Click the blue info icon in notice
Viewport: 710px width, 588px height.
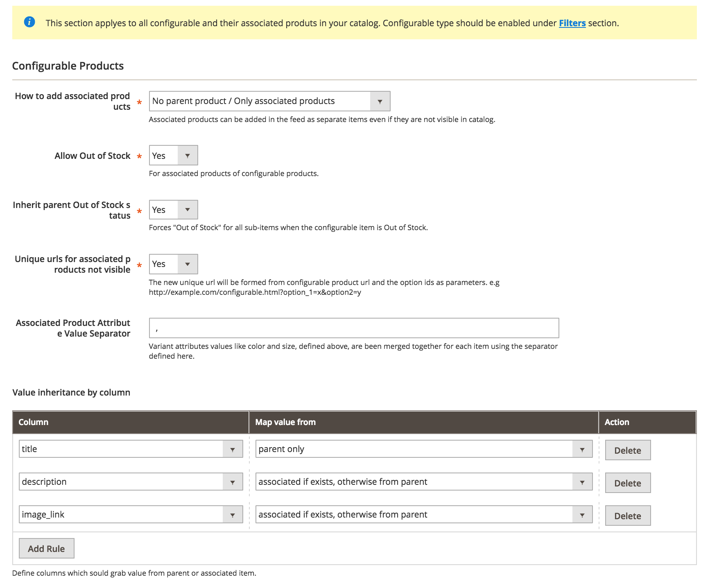(29, 22)
